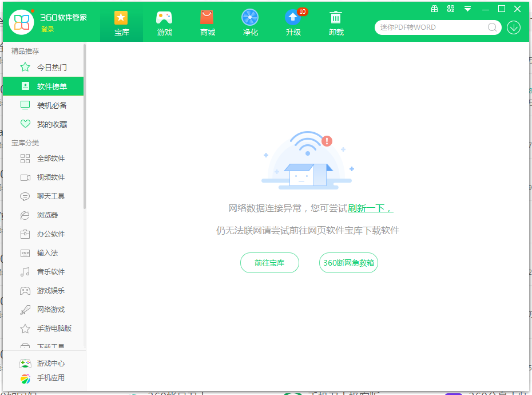The image size is (532, 395).
Task: Select 办公软件 category
Action: point(43,234)
